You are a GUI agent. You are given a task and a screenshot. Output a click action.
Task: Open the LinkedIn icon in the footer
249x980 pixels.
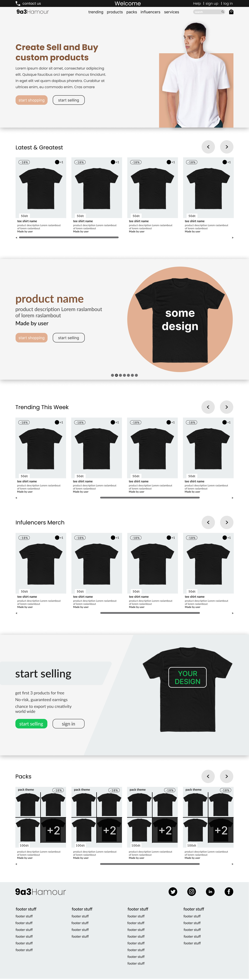[210, 891]
